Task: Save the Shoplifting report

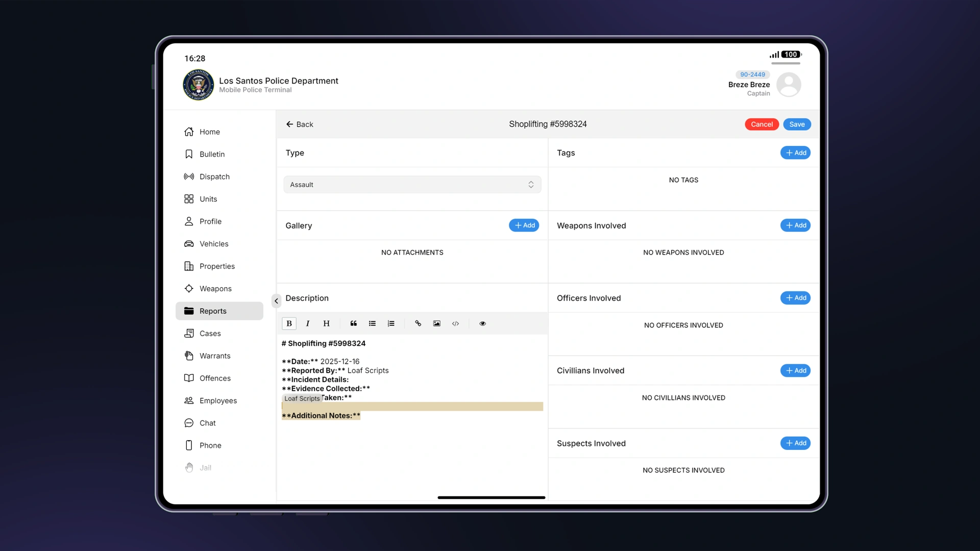Action: point(797,124)
